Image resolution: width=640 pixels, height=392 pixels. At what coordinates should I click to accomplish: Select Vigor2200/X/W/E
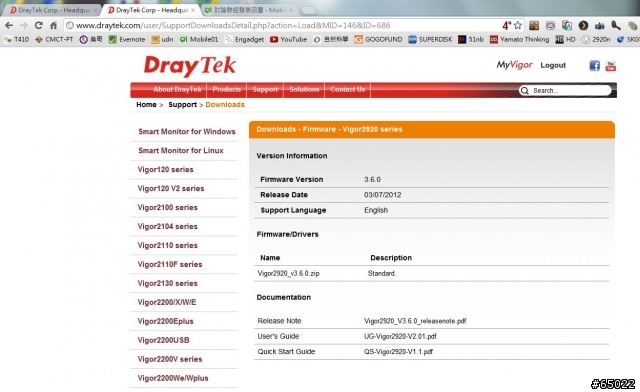pos(167,302)
